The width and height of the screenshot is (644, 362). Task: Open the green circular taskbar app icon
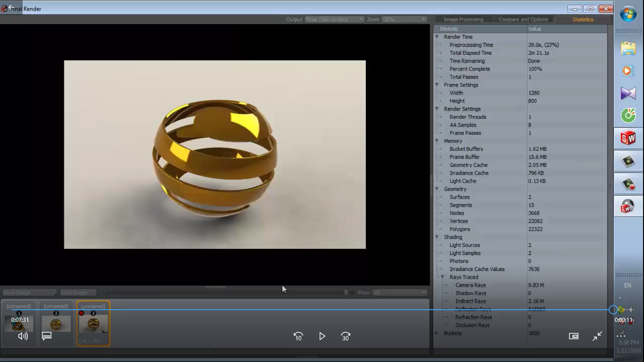pyautogui.click(x=628, y=115)
